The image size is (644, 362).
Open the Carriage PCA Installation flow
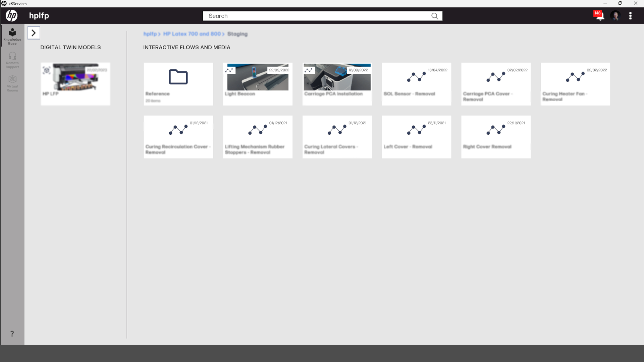(x=337, y=84)
